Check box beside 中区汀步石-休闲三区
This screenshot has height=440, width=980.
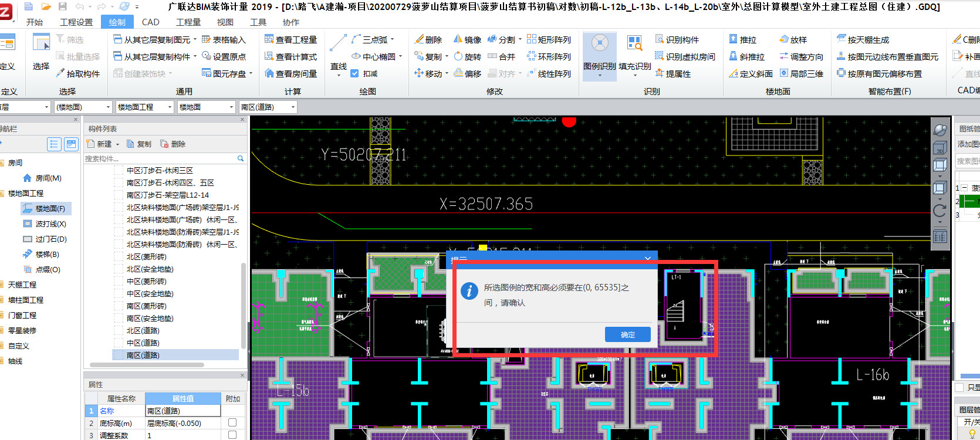pos(118,170)
